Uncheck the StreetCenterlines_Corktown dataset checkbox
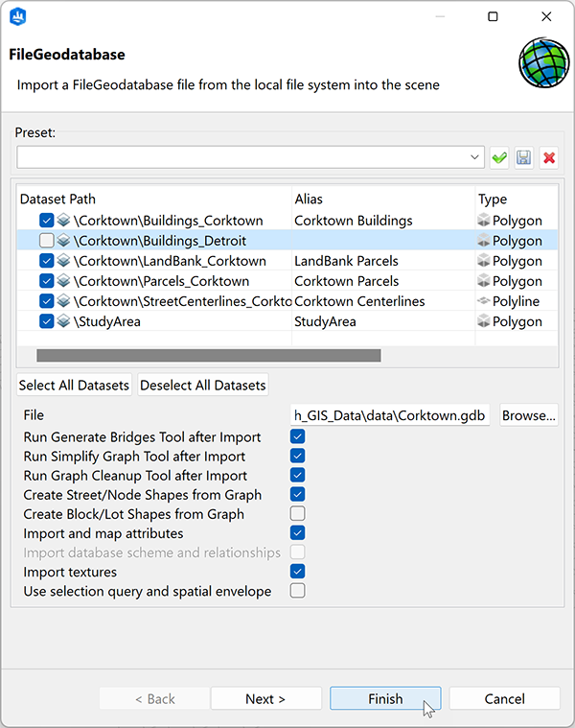 point(46,301)
